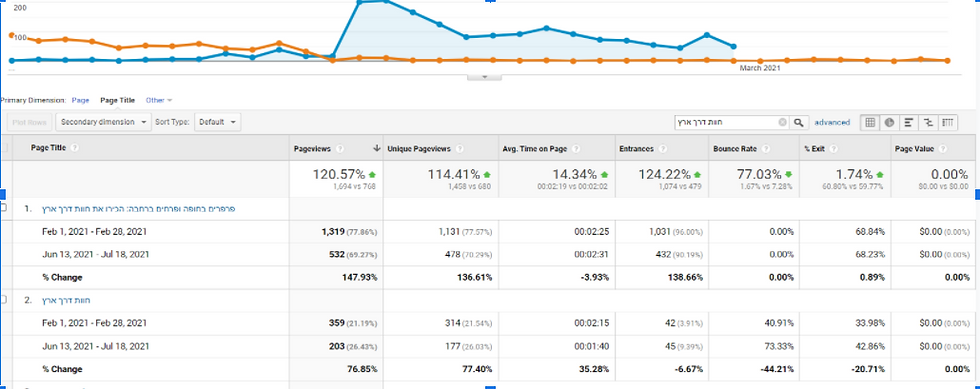Open the Secondary dimension dropdown
The image size is (980, 389).
click(x=104, y=123)
